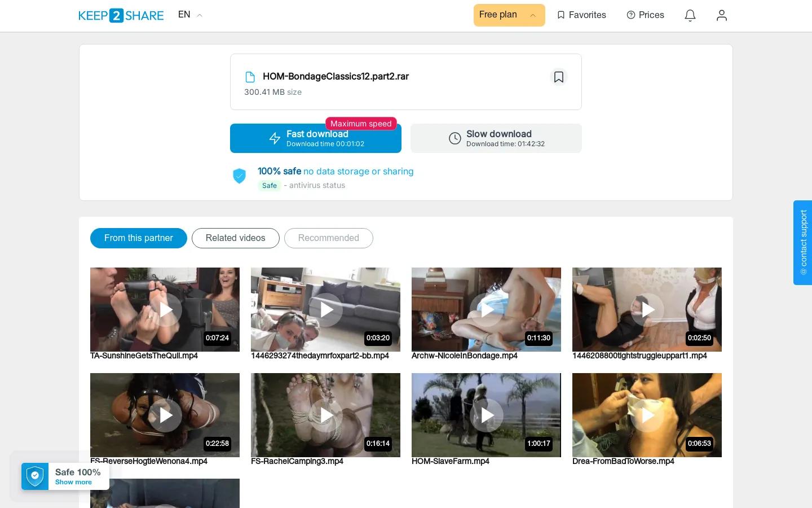Click the 0:02:50 duration badge

tap(699, 338)
